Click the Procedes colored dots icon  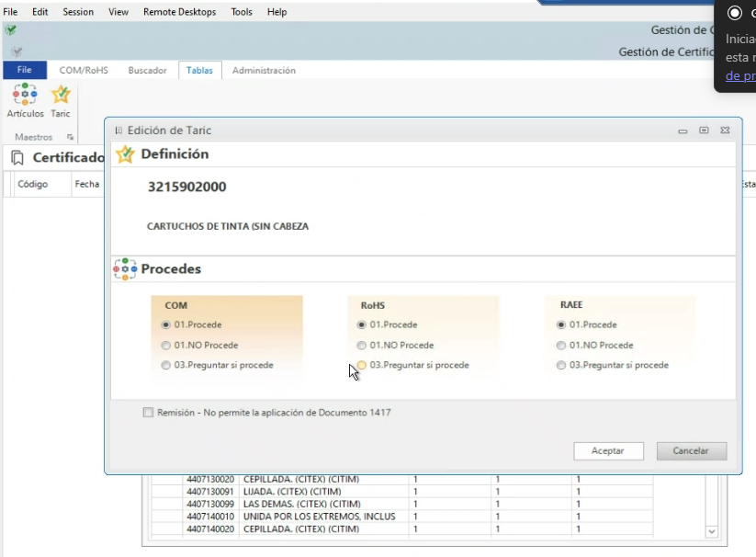pos(125,269)
